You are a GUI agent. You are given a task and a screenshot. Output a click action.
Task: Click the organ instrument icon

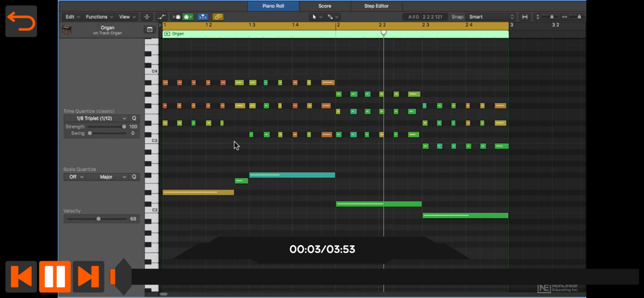[x=67, y=30]
